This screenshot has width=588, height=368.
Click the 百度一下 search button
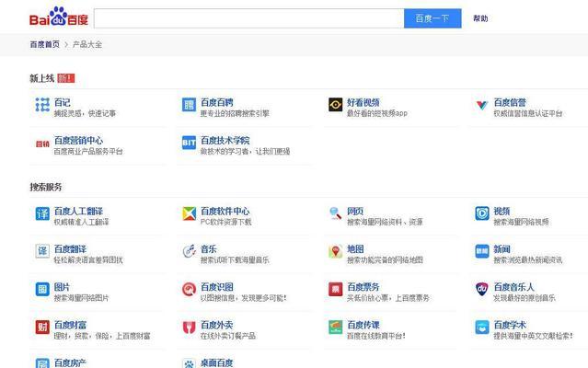432,18
